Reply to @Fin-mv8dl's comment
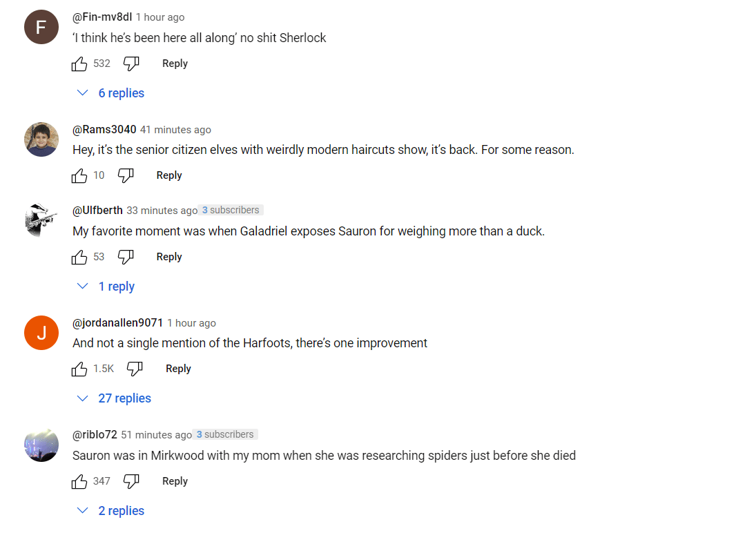Viewport: 756px width, 533px height. point(175,64)
